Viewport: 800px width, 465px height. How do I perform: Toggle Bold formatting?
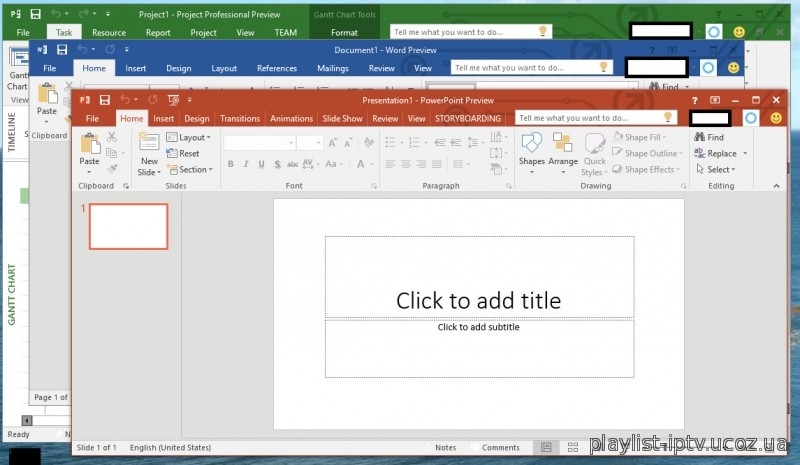pos(231,164)
